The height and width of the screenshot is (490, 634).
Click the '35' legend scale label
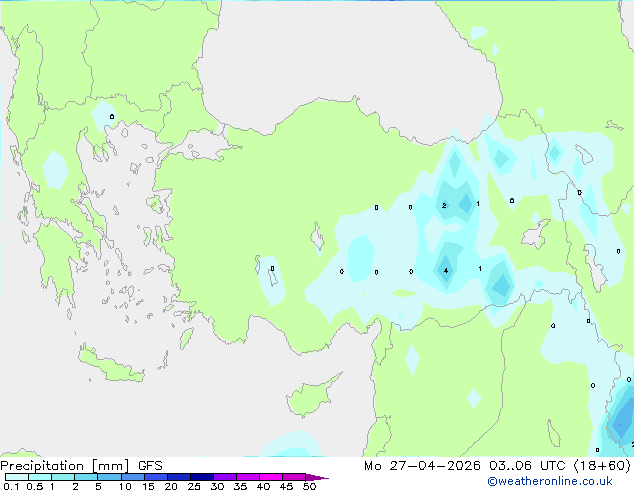tap(240, 486)
